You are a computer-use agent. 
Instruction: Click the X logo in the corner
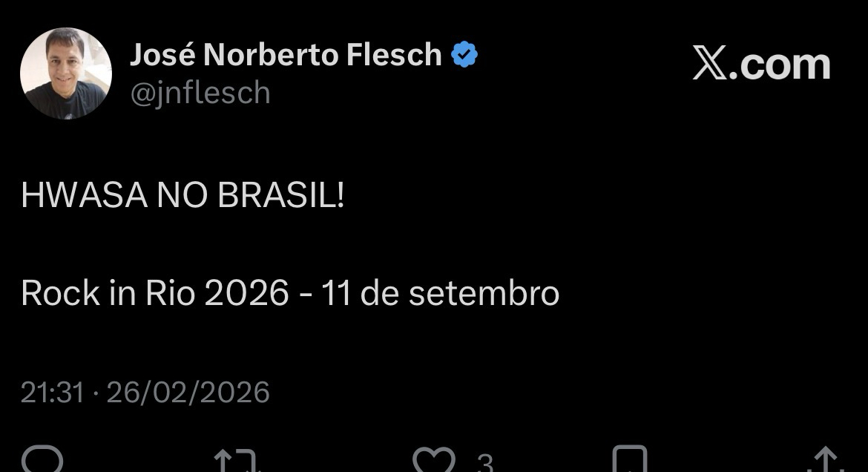click(710, 65)
